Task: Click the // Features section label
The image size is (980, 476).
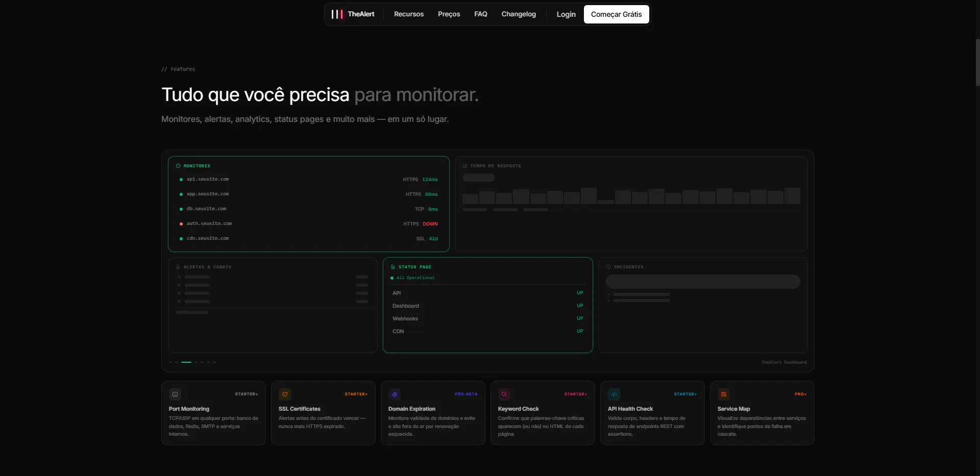Action: click(x=178, y=69)
